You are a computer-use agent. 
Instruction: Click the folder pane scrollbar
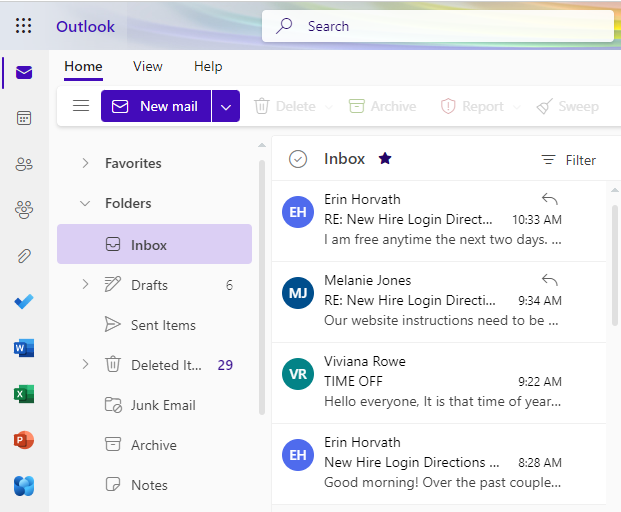tap(262, 287)
